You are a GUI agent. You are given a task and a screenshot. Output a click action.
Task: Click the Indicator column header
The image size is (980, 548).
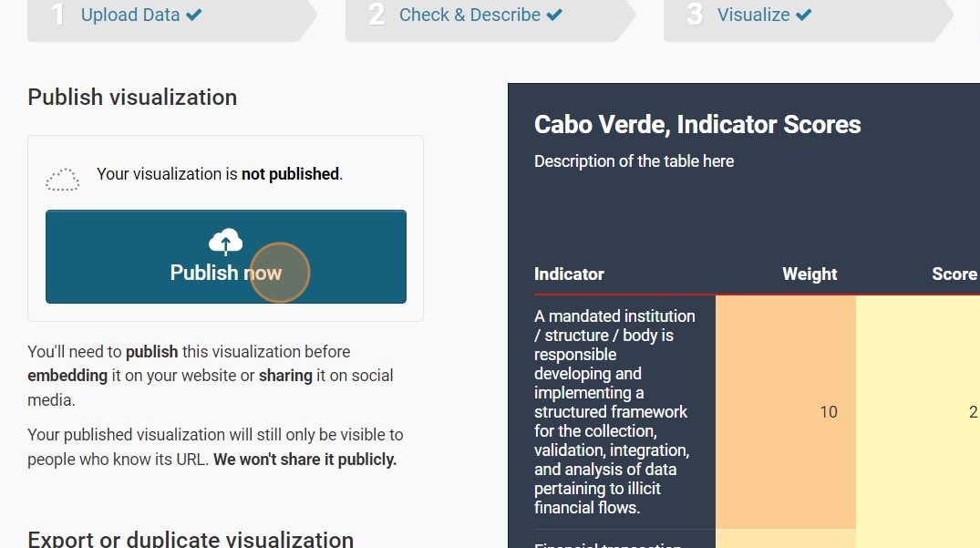pos(569,274)
